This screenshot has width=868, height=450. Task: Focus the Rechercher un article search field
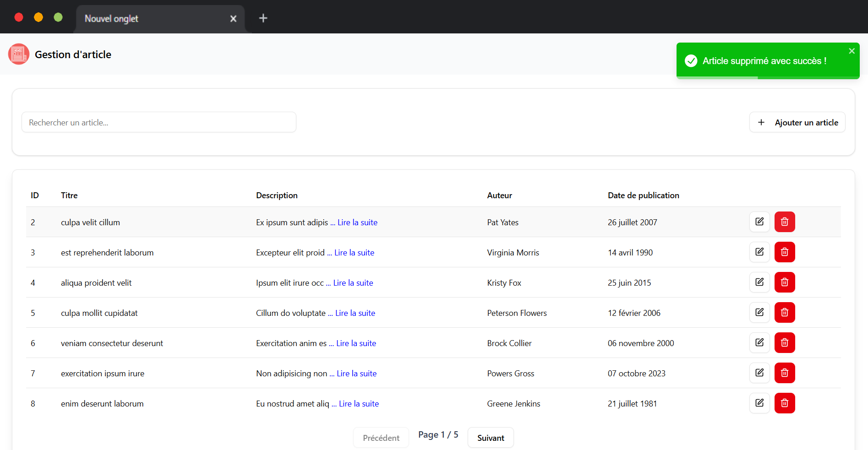point(158,122)
